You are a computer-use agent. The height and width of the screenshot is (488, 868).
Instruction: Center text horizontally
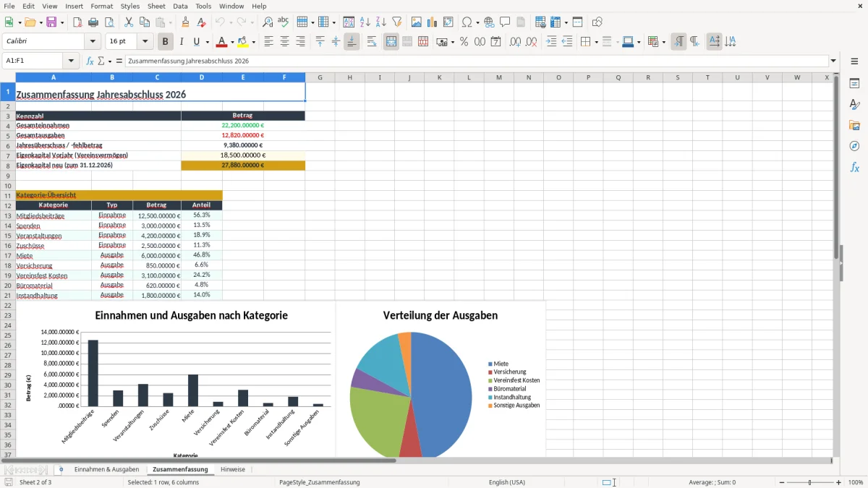pyautogui.click(x=284, y=42)
